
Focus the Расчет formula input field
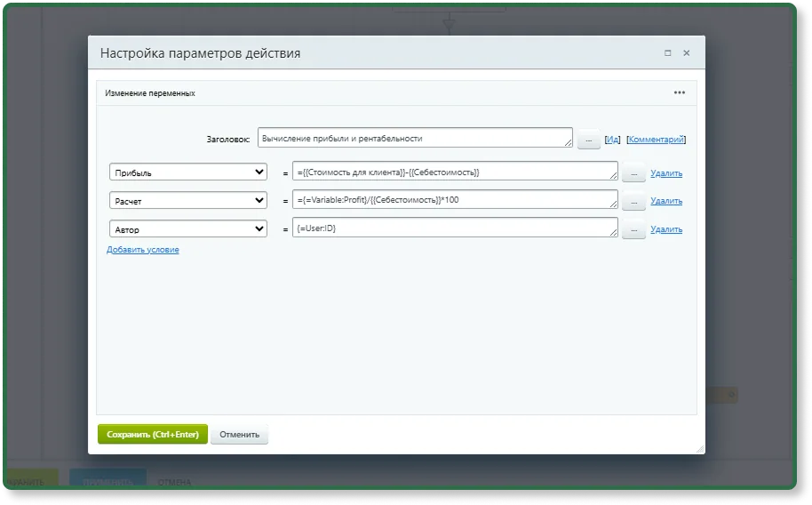(x=455, y=200)
